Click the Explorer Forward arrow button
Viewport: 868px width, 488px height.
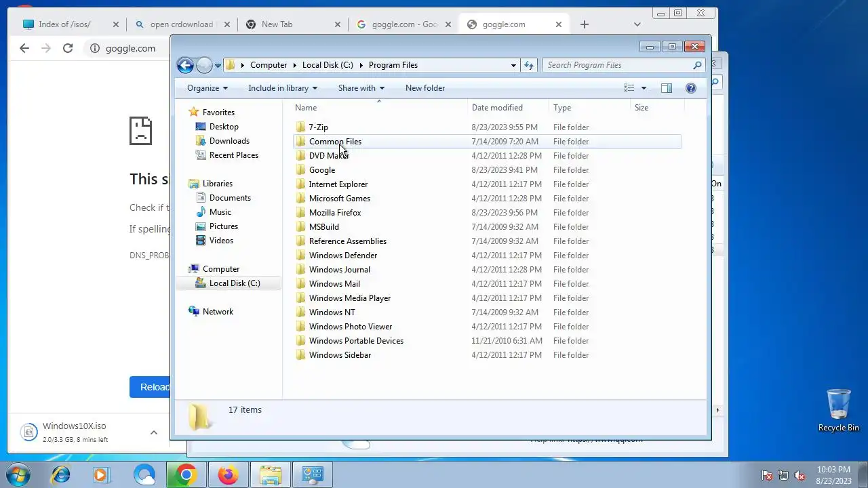click(204, 65)
